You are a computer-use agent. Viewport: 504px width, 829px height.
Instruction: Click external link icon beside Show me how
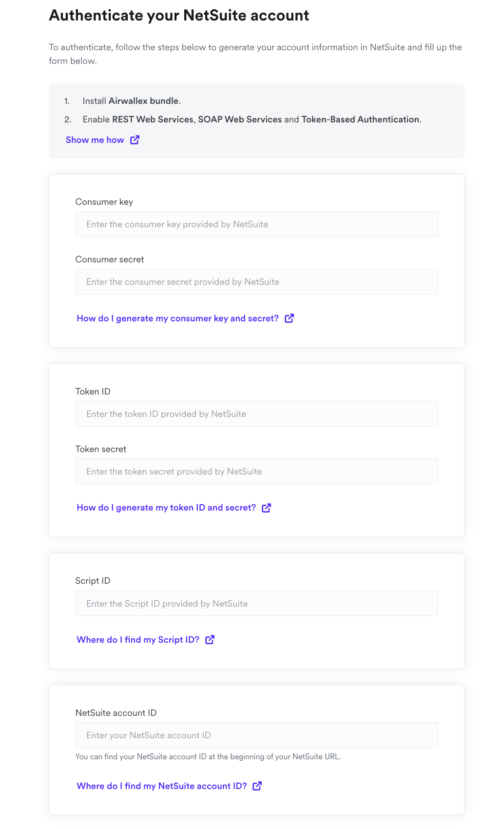pyautogui.click(x=135, y=140)
